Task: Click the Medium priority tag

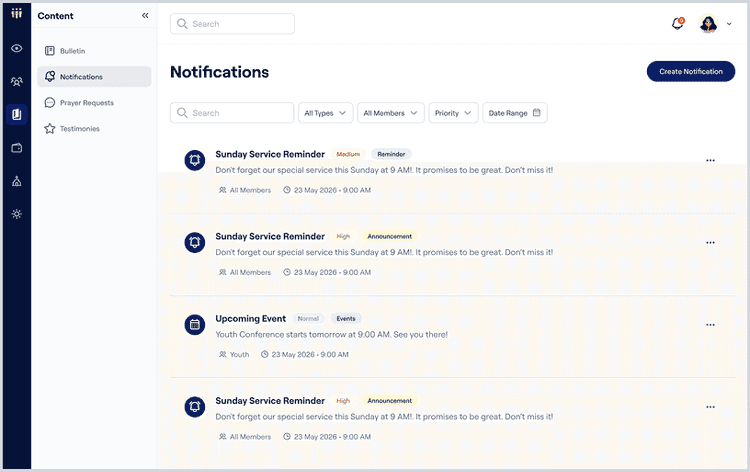Action: coord(348,154)
